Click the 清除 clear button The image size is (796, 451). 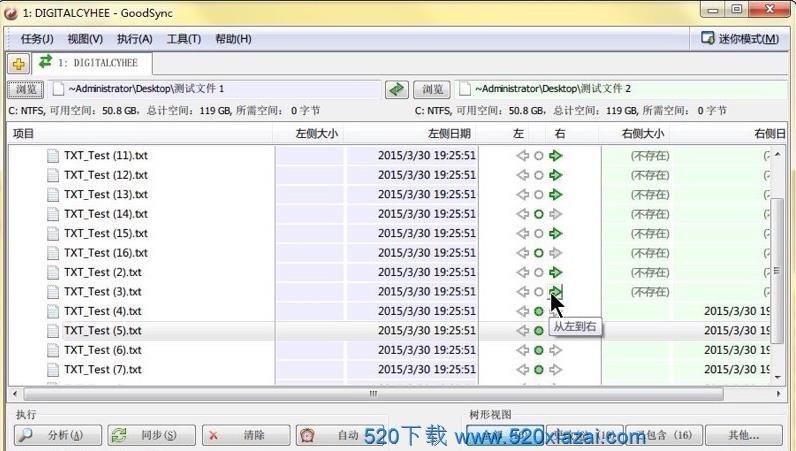click(246, 435)
